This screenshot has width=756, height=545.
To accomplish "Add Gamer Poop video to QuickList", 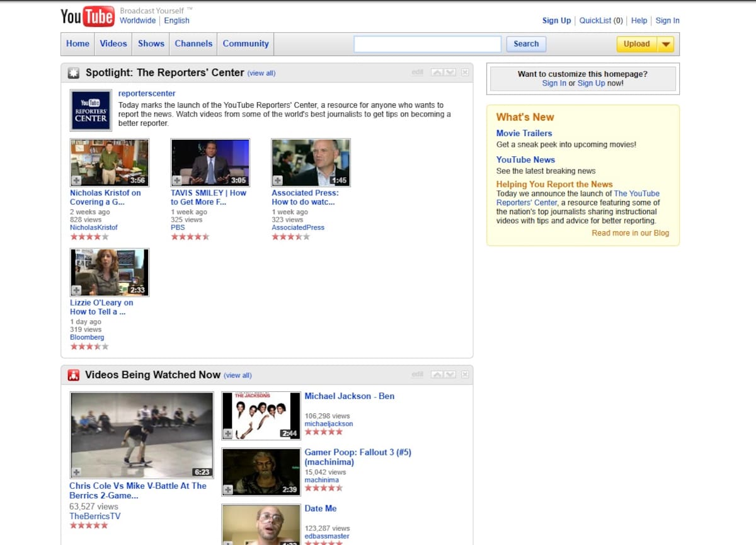I will click(228, 490).
